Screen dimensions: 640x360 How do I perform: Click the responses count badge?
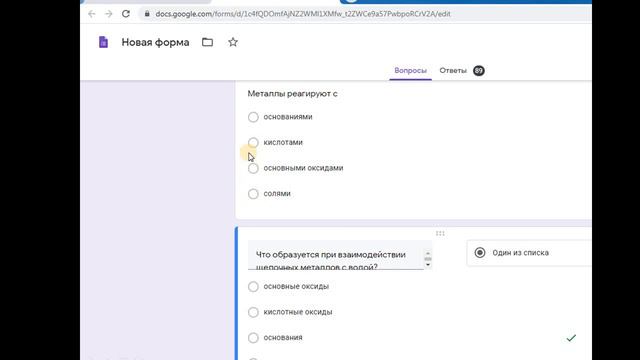(478, 71)
